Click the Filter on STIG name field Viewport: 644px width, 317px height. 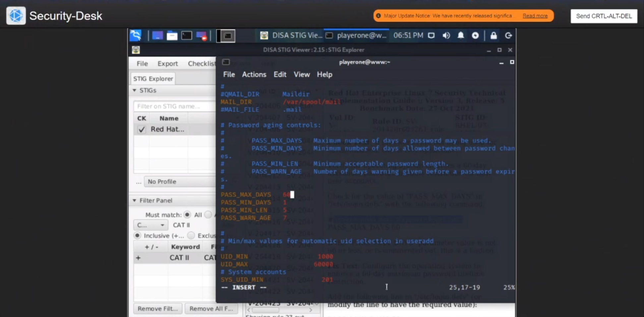(x=175, y=106)
